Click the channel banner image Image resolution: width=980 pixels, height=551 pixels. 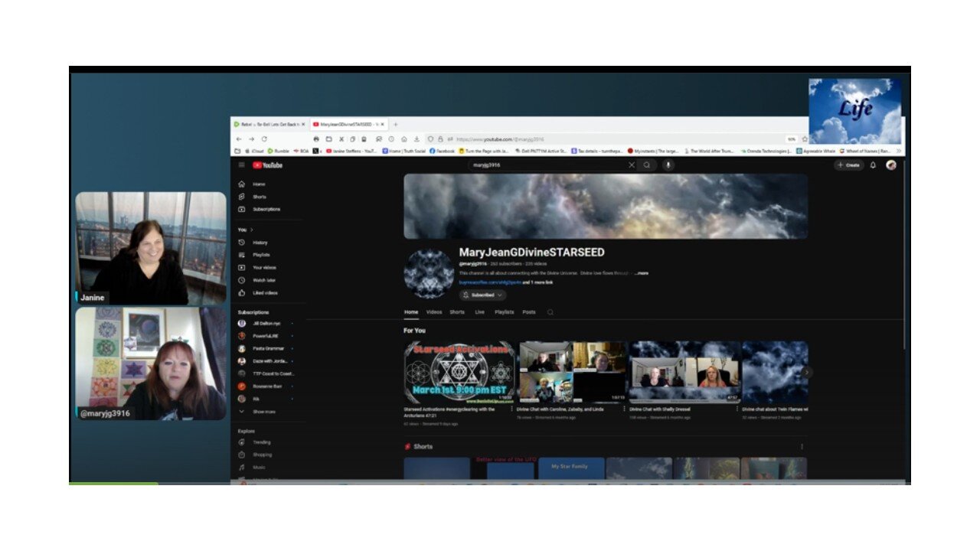(x=606, y=207)
